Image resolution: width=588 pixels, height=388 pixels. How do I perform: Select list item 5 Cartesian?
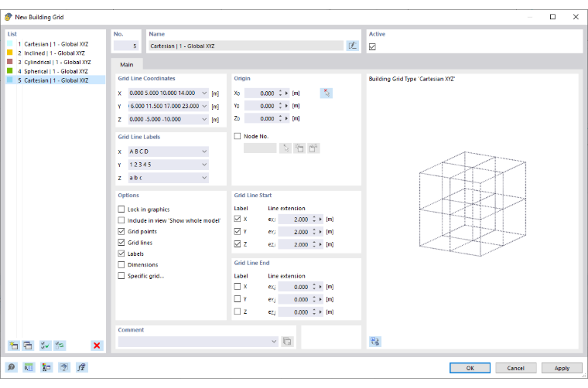click(x=56, y=80)
